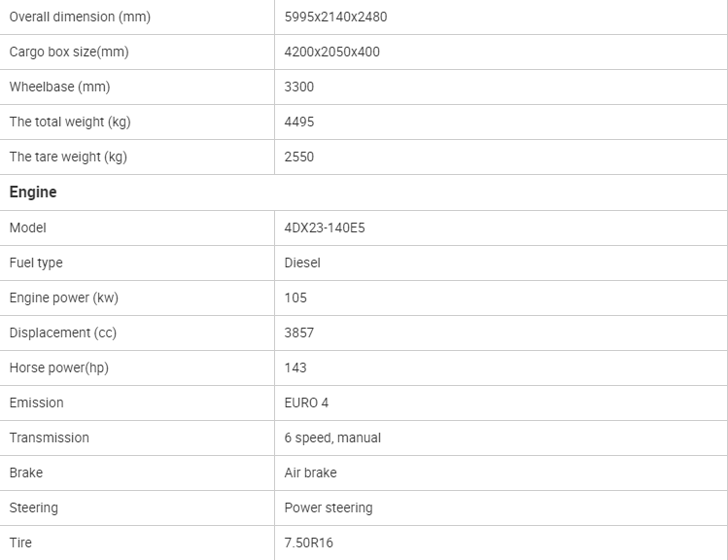Viewport: 728px width, 560px height.
Task: Click the 'Wheelbase (mm)' row label
Action: (59, 87)
